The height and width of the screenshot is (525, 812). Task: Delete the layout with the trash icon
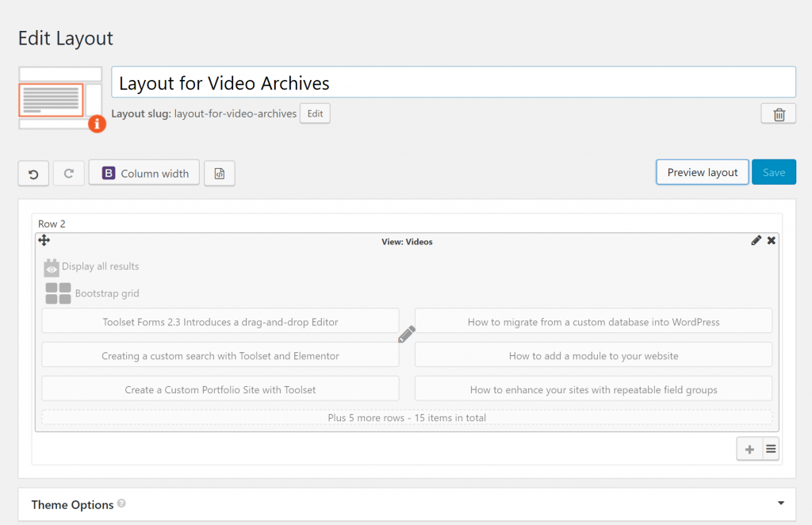point(779,114)
